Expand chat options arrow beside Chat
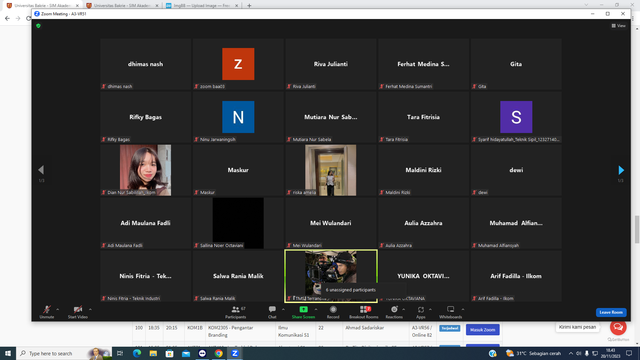This screenshot has width=640, height=360. (x=283, y=309)
